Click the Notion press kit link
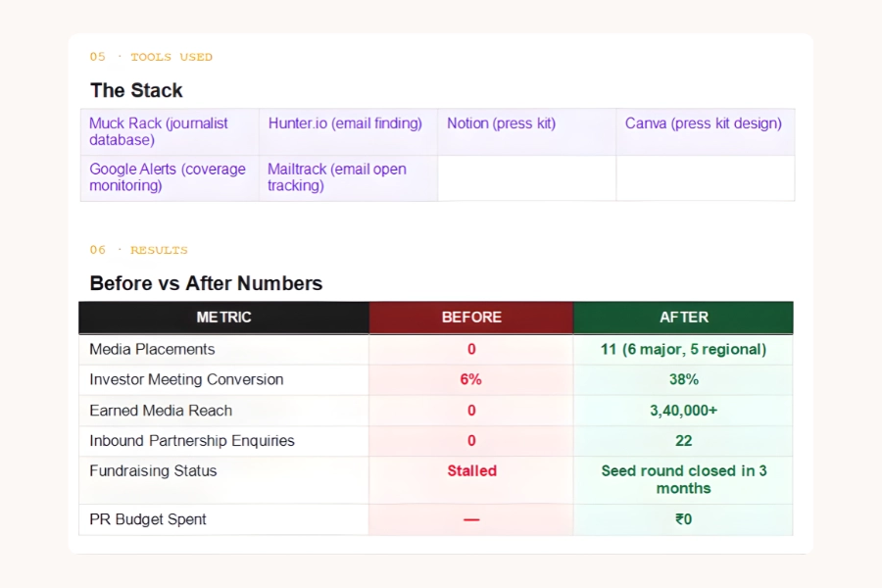 point(501,123)
